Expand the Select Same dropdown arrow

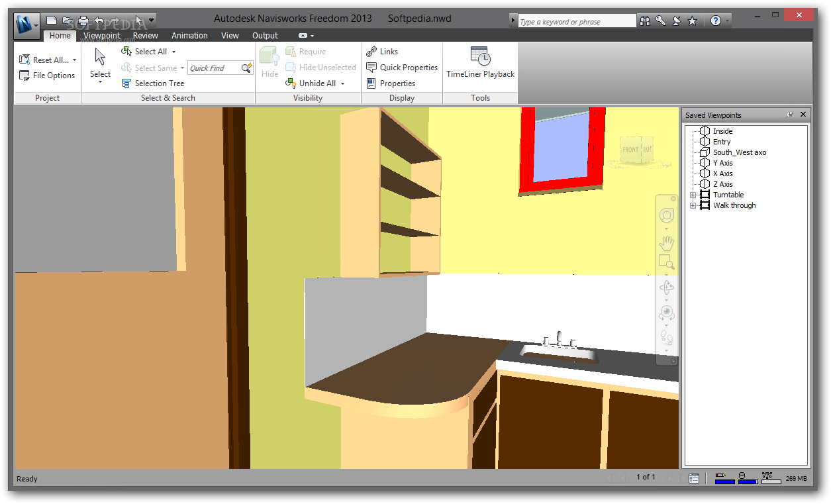point(182,68)
